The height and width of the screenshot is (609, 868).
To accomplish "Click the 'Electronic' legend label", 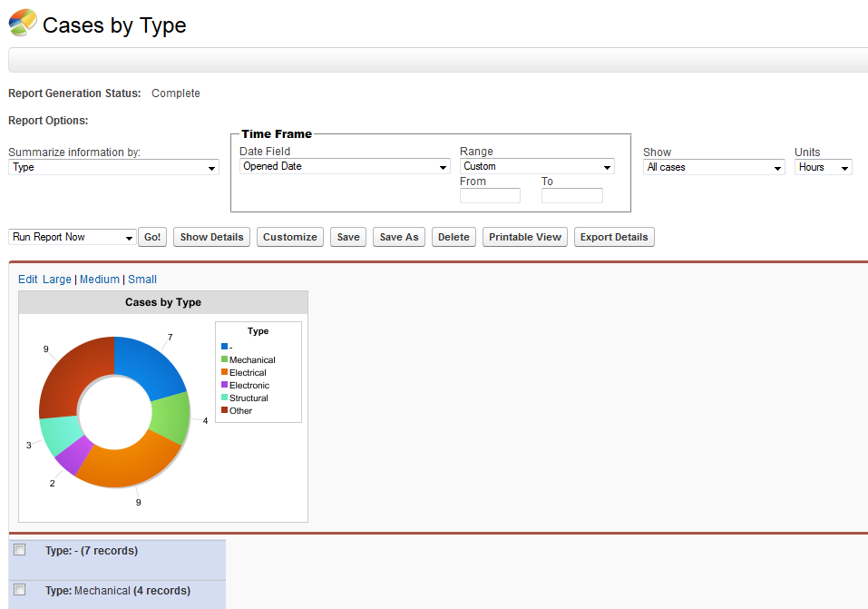I will [x=249, y=385].
